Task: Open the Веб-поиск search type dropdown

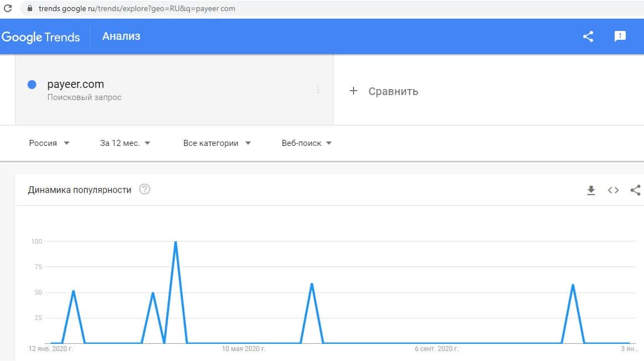Action: (307, 143)
